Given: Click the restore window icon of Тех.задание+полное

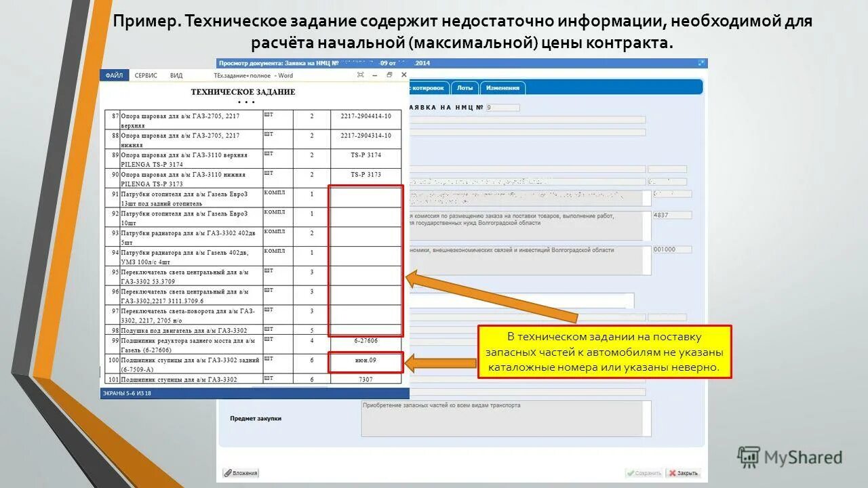Looking at the screenshot, I should tap(389, 75).
